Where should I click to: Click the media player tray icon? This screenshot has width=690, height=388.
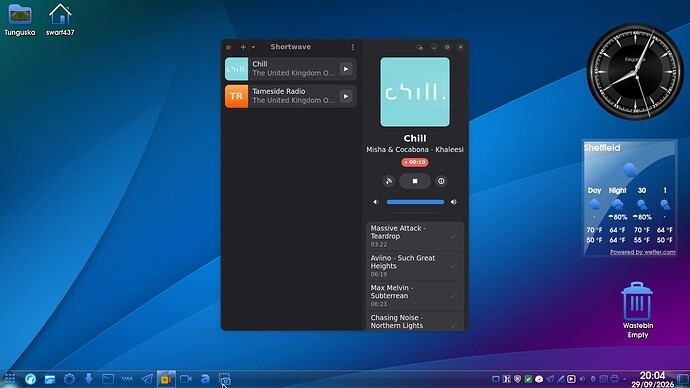click(571, 379)
